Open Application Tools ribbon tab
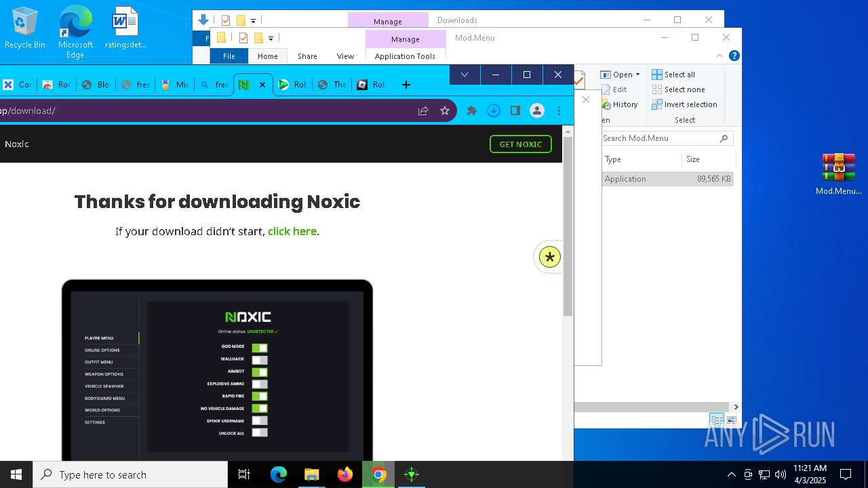868x488 pixels. click(x=405, y=56)
